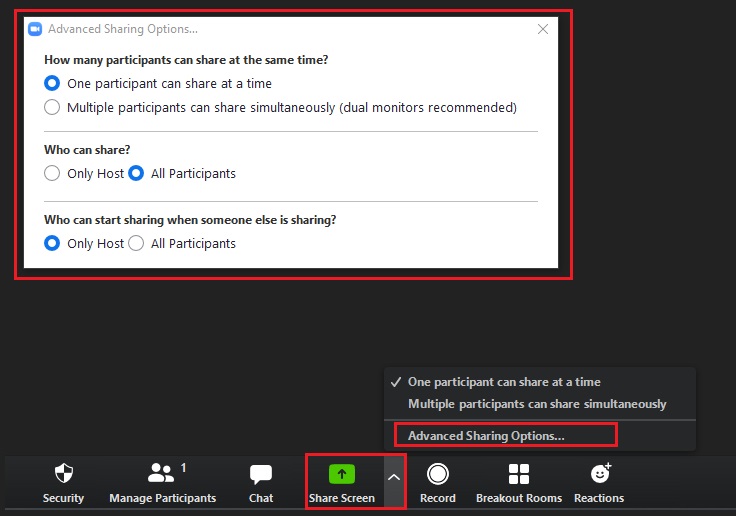Click the Zoom logo in the dialog title
This screenshot has width=736, height=516.
(x=35, y=29)
